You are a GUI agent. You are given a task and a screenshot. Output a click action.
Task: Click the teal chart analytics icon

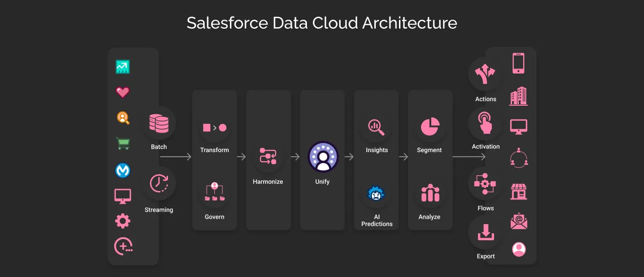click(x=123, y=66)
